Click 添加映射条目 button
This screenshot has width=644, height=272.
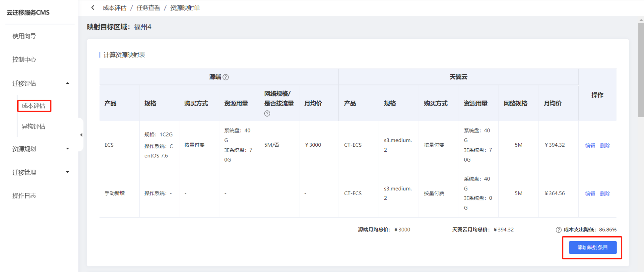[592, 247]
